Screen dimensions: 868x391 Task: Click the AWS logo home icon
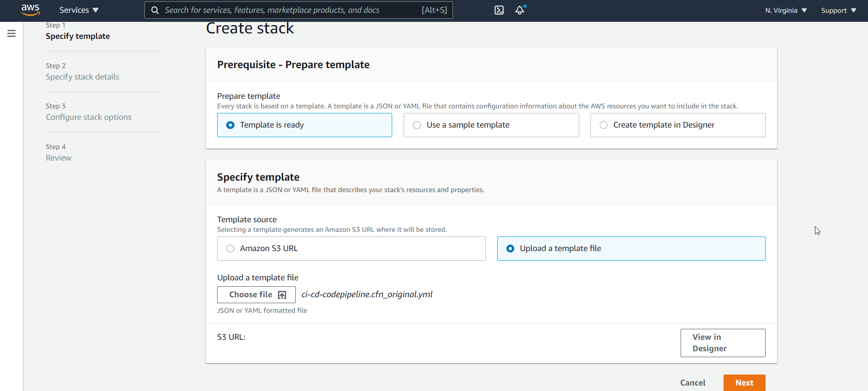point(30,10)
